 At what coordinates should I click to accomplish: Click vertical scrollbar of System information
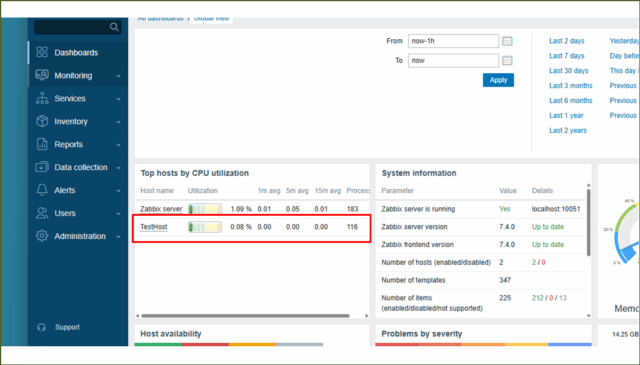[x=589, y=223]
